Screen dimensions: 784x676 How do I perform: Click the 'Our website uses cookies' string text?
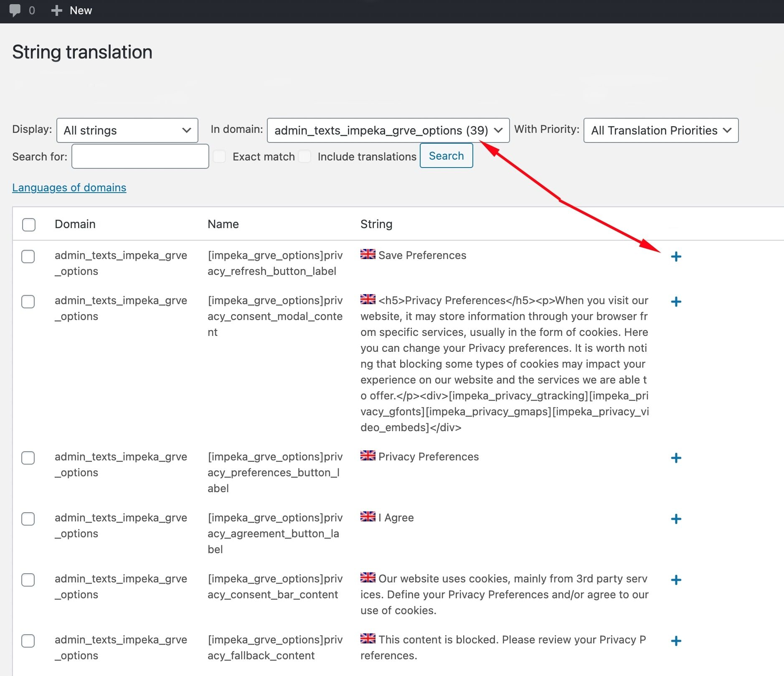click(505, 595)
